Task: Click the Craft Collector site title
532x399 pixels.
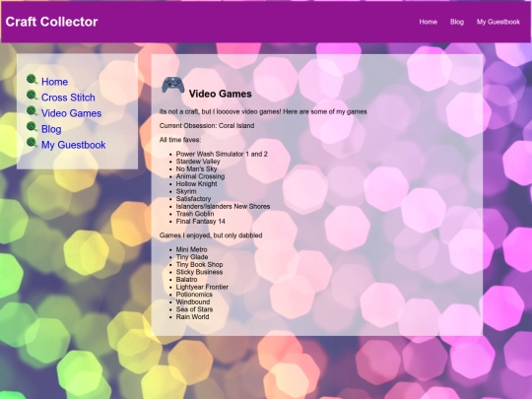Action: coord(51,22)
